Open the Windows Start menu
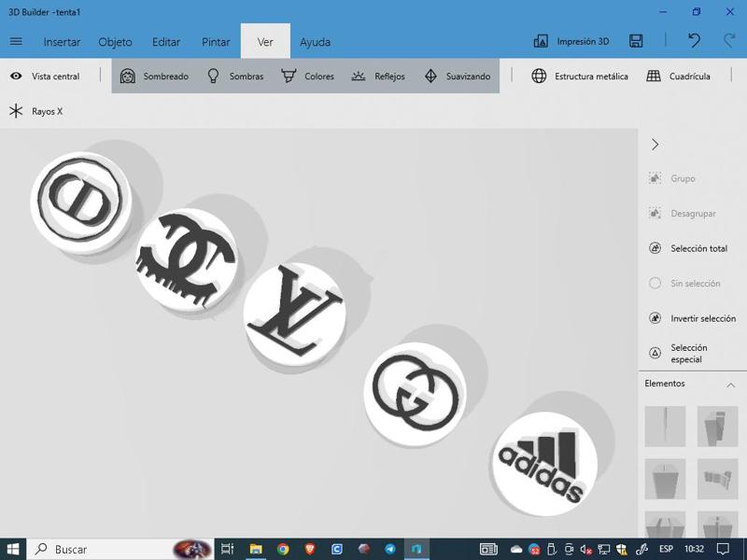This screenshot has height=560, width=747. [13, 549]
